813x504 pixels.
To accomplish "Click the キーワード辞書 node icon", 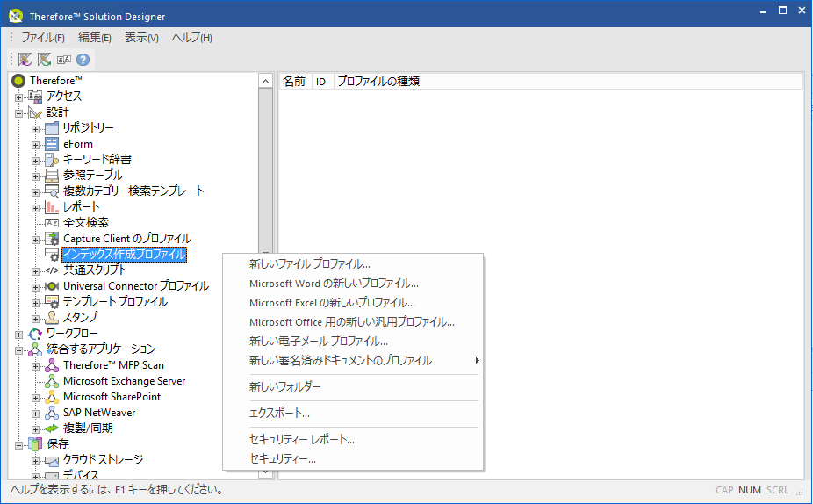I will [52, 160].
